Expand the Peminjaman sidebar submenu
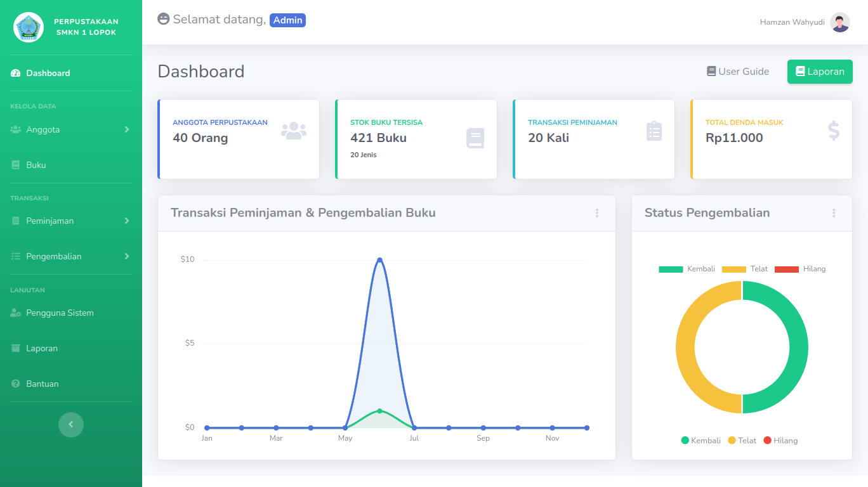This screenshot has width=868, height=487. coord(70,221)
